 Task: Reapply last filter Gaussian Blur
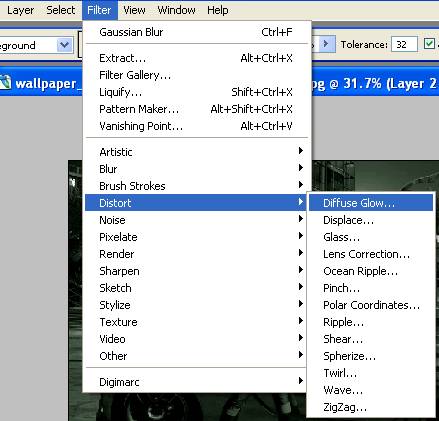196,32
